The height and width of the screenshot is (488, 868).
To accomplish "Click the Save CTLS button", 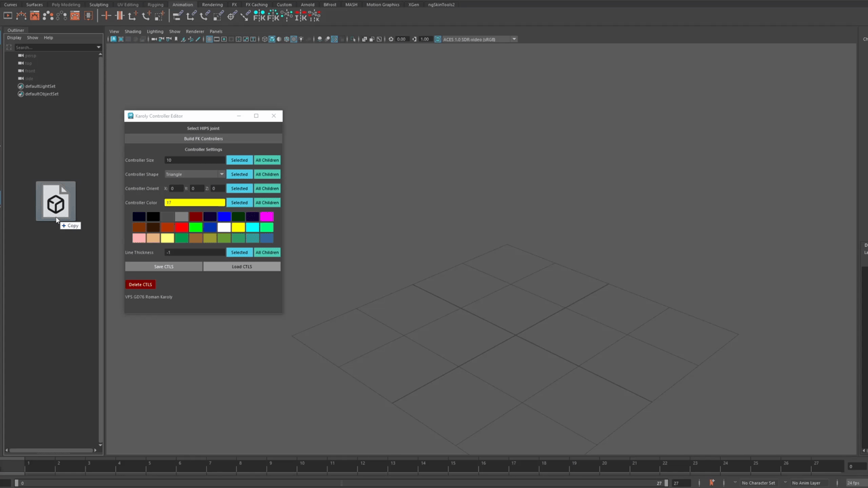I will (x=163, y=266).
